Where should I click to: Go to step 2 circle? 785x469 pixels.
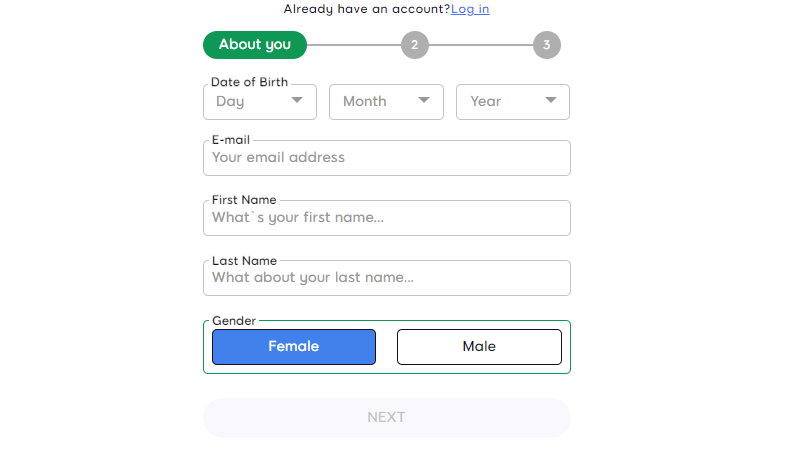[414, 45]
